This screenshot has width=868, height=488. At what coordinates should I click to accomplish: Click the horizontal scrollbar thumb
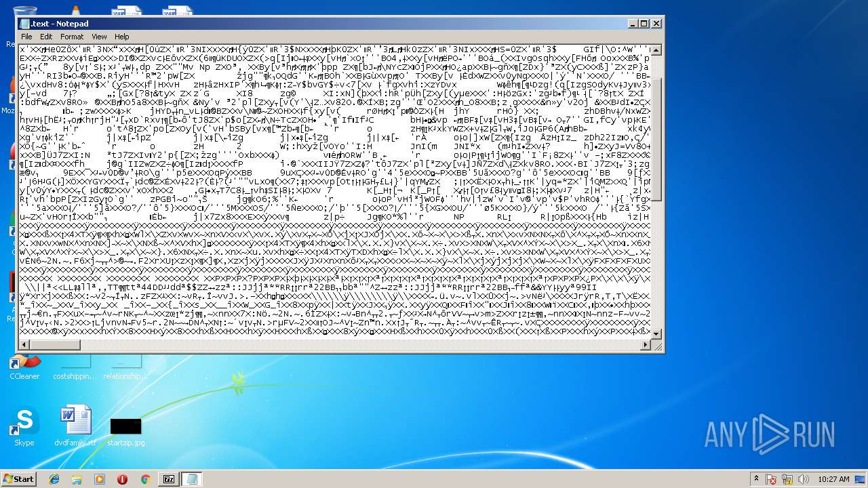(55, 345)
